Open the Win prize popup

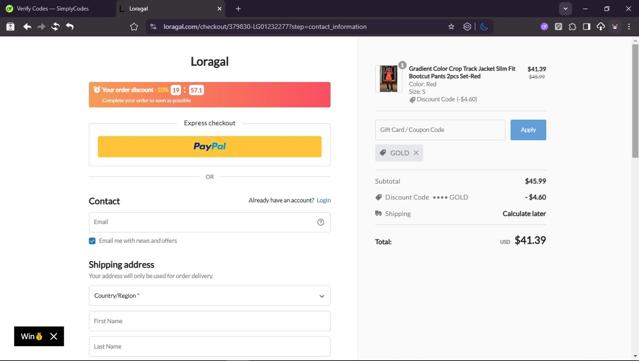(31, 336)
